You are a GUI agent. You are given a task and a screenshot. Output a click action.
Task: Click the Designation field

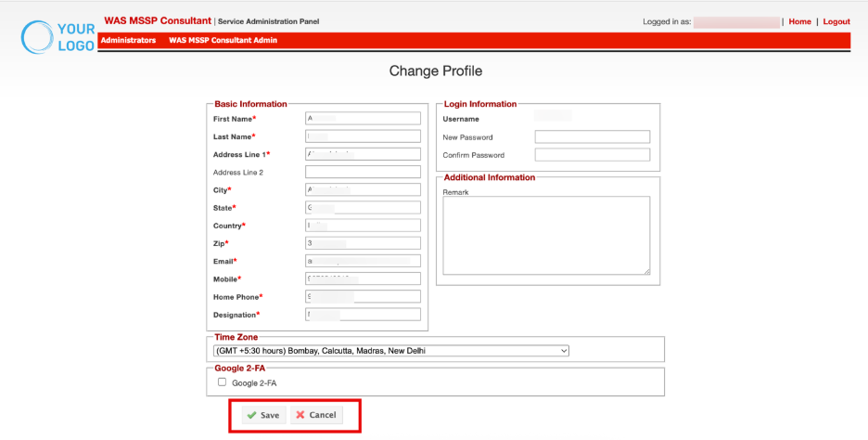click(x=364, y=314)
